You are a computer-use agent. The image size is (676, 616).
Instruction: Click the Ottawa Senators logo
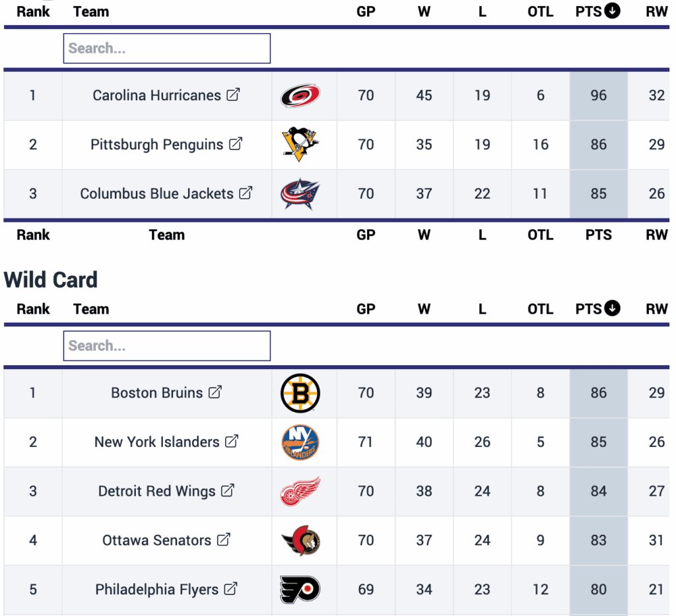[300, 541]
